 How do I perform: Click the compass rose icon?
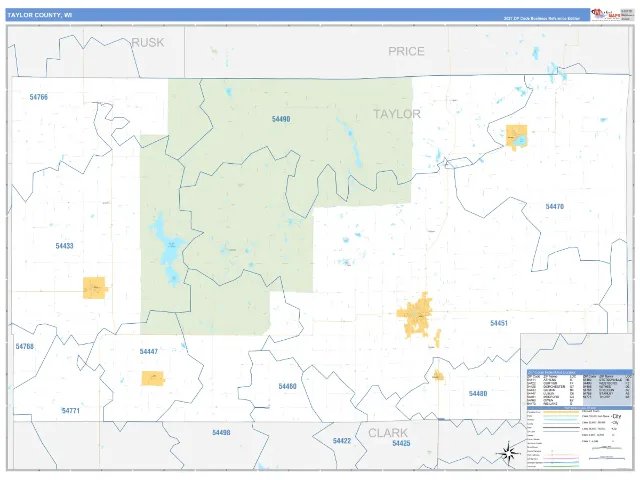[508, 453]
